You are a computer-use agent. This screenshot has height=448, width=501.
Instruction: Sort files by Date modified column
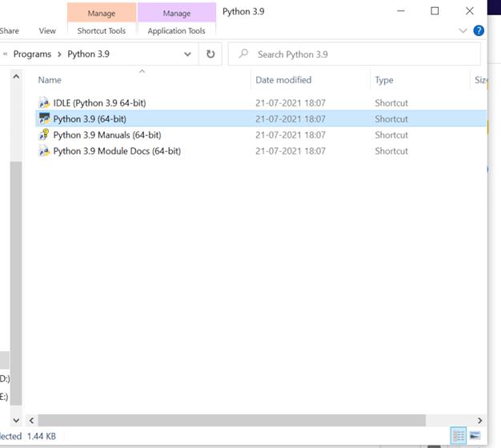point(283,80)
